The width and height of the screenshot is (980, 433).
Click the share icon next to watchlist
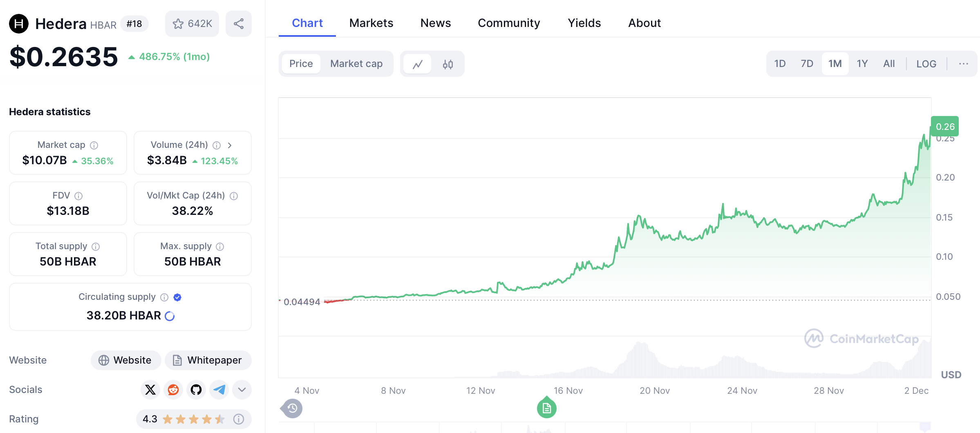click(239, 24)
